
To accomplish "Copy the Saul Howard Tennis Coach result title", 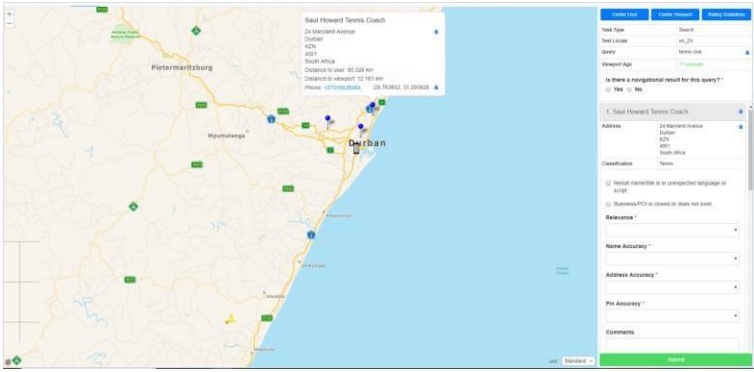I will point(741,112).
